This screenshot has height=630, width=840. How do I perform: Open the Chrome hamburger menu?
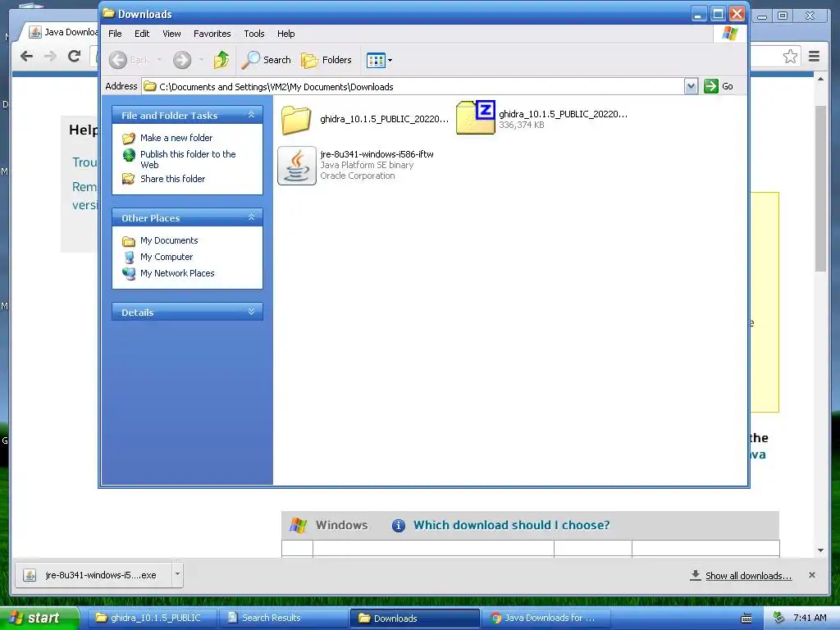tap(814, 57)
